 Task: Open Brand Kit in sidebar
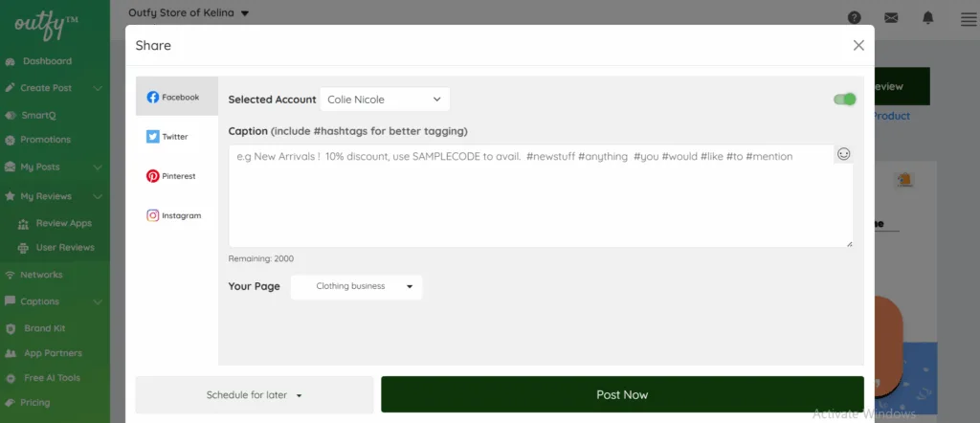point(44,328)
